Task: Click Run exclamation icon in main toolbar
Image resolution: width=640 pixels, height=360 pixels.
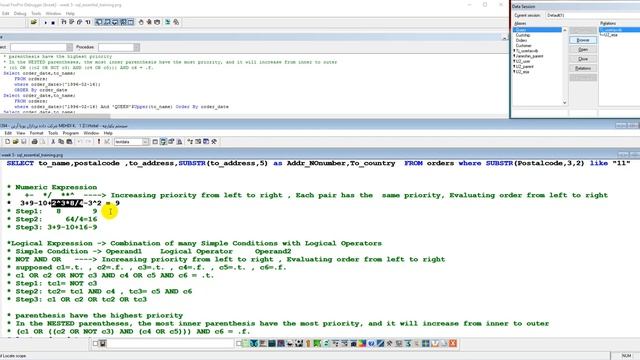Action: 99,142
